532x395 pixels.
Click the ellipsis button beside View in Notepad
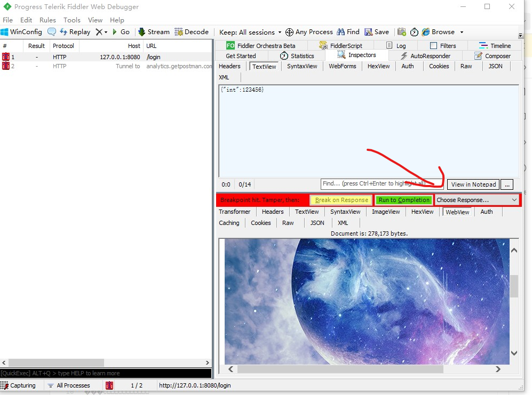507,184
